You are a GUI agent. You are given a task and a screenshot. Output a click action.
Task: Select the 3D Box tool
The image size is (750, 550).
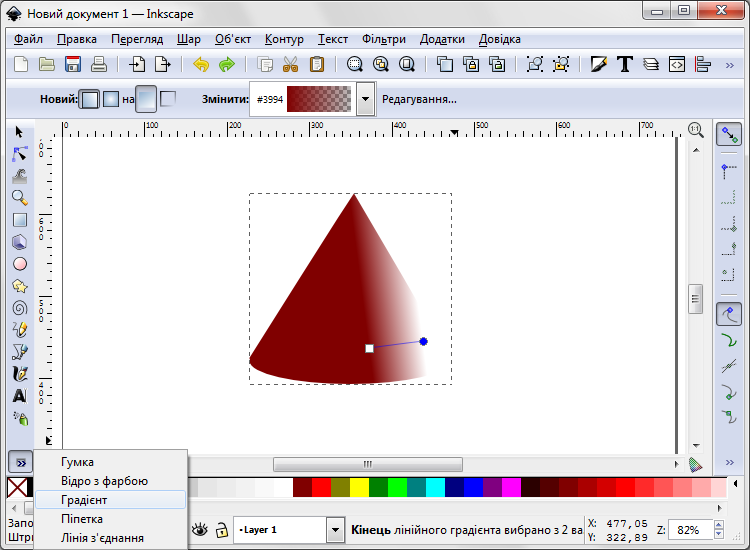(x=20, y=242)
